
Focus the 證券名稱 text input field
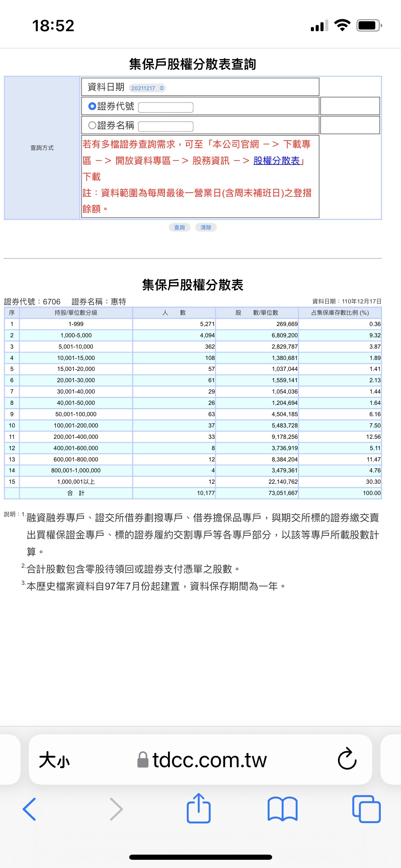[166, 126]
